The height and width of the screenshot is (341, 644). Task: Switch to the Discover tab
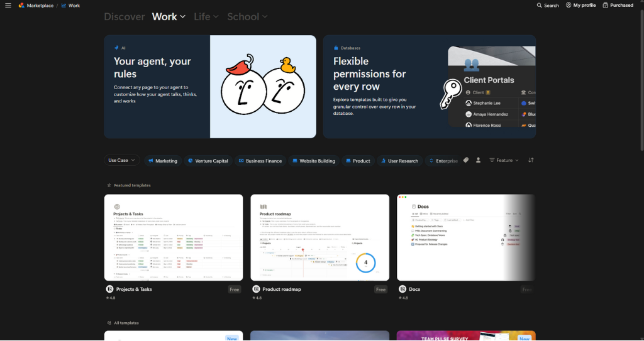[x=125, y=17]
